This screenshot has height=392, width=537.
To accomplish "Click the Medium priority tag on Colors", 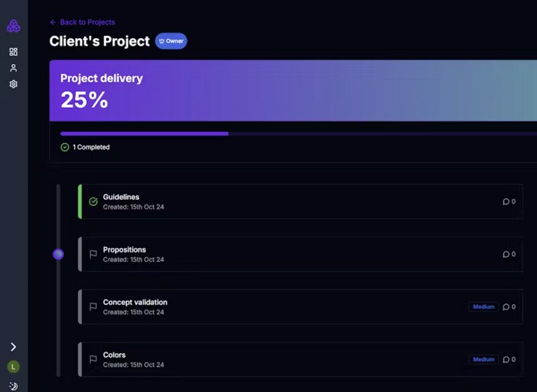I will click(x=483, y=359).
